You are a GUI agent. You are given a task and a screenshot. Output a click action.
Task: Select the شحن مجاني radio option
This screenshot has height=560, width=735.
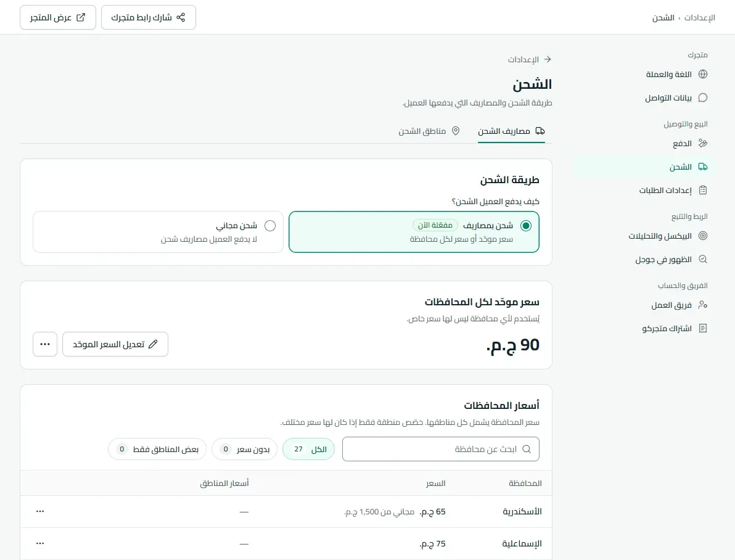point(270,226)
